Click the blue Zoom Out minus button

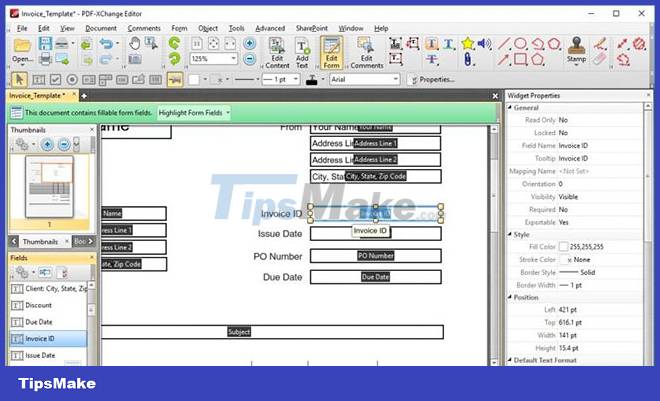point(250,59)
